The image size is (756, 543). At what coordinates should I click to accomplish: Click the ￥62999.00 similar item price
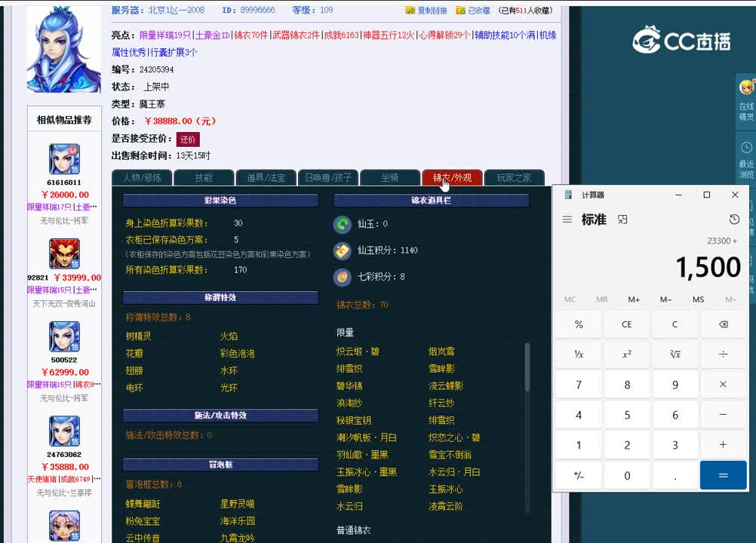click(65, 372)
